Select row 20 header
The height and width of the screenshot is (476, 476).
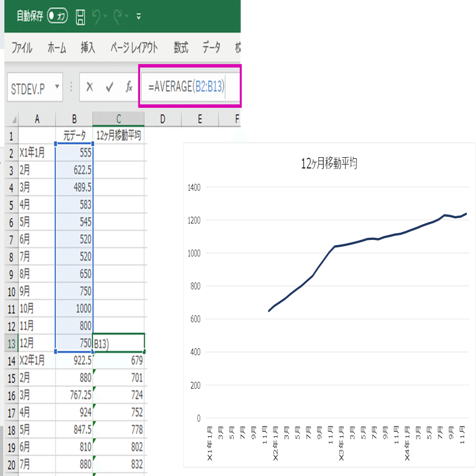(11, 465)
